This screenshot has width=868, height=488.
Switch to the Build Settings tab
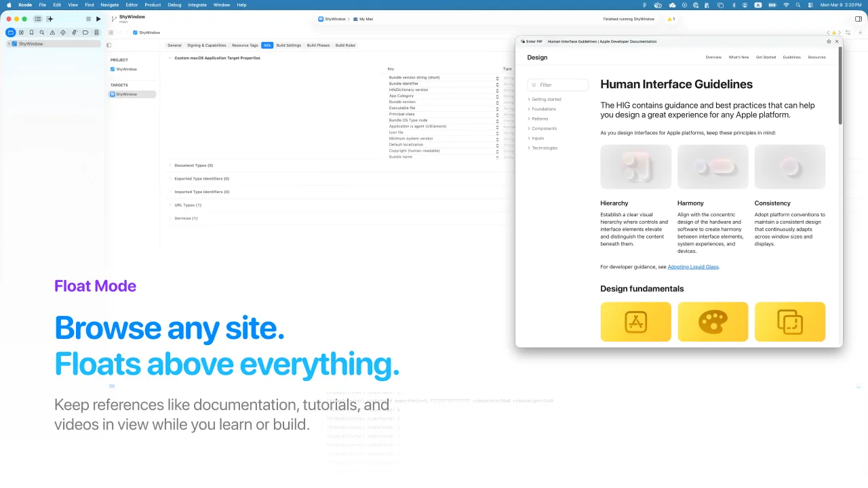pos(289,45)
